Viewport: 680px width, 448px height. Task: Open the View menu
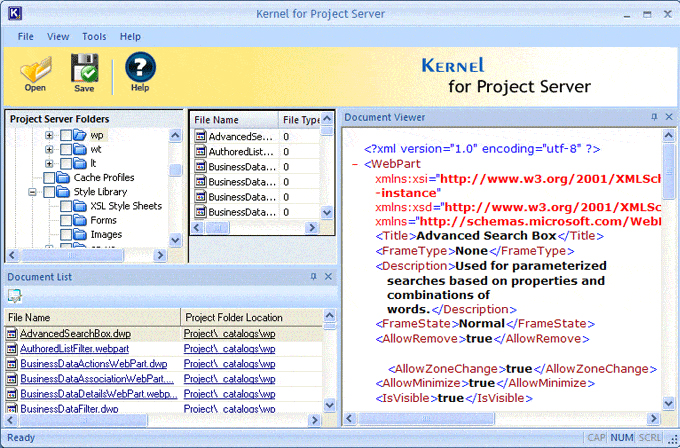coord(58,37)
